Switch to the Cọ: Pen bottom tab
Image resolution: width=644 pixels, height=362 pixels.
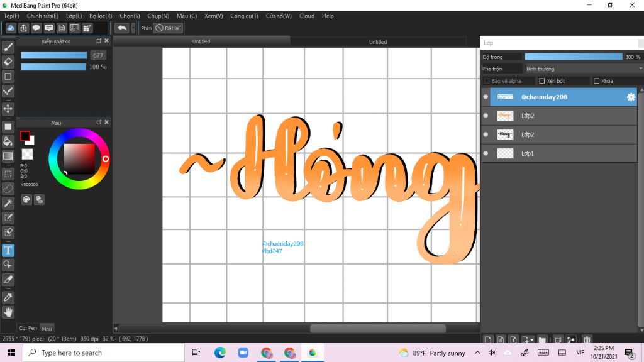(x=28, y=328)
